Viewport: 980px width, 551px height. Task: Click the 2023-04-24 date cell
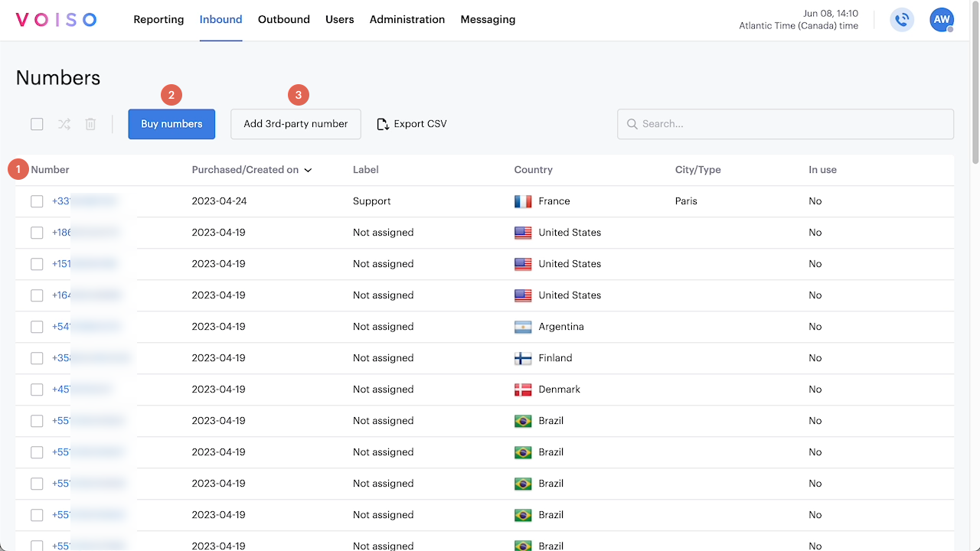[x=219, y=201]
